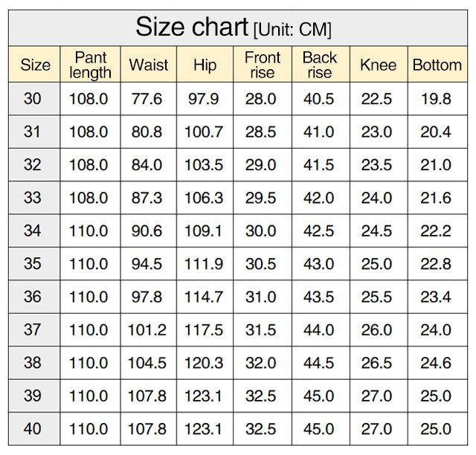The height and width of the screenshot is (455, 476).
Task: Click front rise value 29.5 for size 33
Action: click(260, 198)
